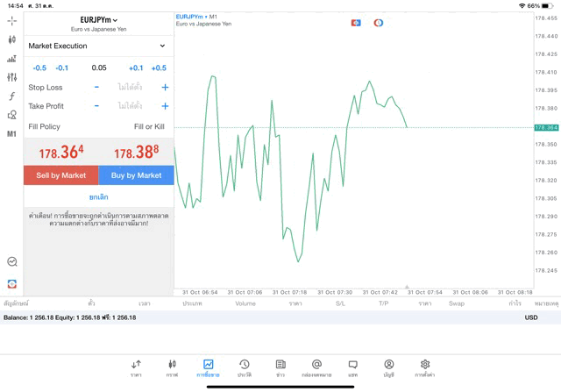This screenshot has height=392, width=561.
Task: Open the Account profile tab
Action: click(x=388, y=367)
